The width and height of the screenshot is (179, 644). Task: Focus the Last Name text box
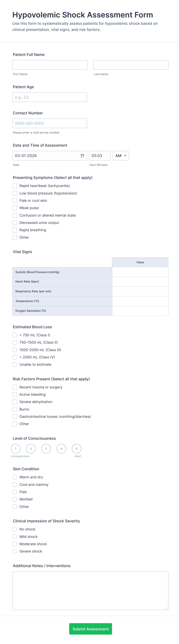pos(131,65)
